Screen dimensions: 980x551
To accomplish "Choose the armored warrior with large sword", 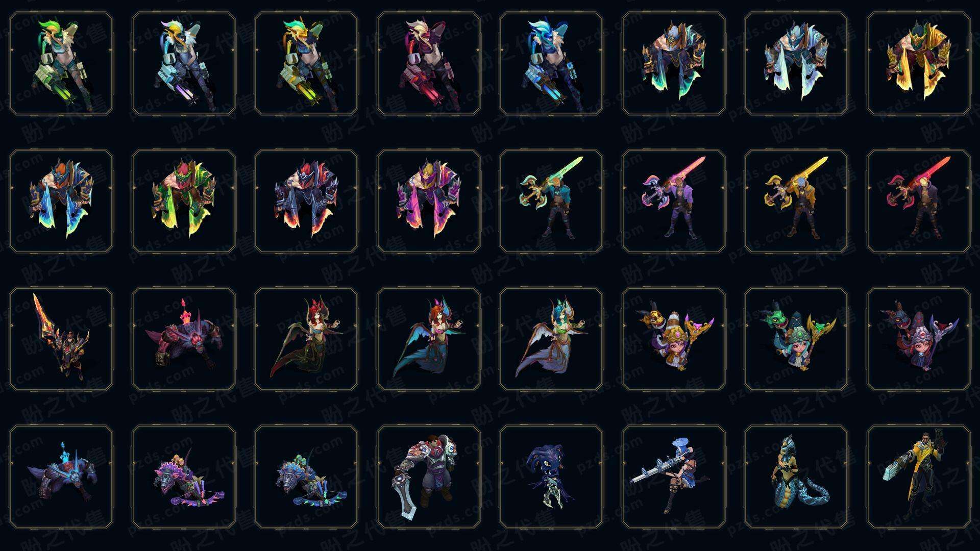I will click(x=429, y=477).
